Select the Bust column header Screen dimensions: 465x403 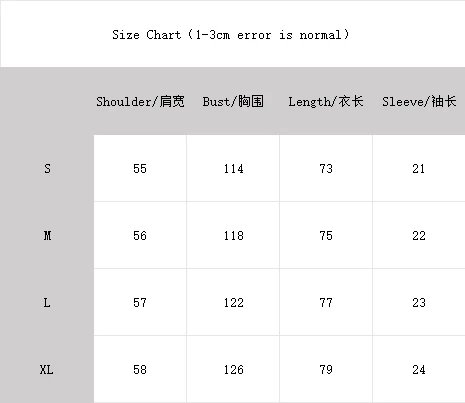tap(233, 102)
